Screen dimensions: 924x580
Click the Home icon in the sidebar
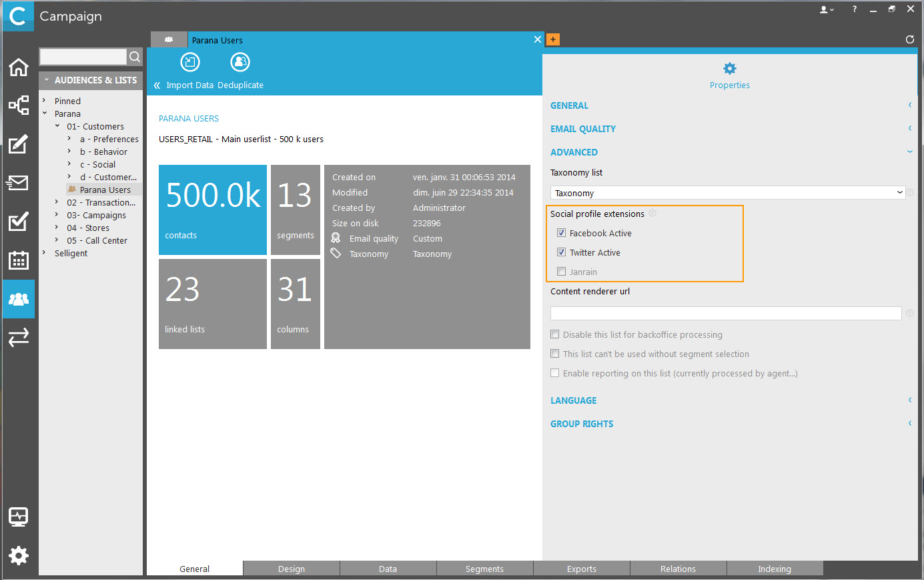19,67
